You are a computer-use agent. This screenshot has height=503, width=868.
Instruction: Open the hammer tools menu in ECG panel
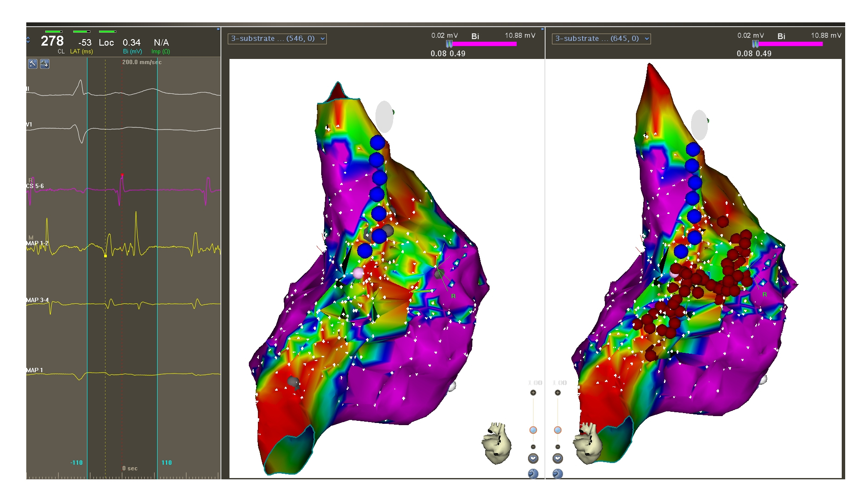pos(33,64)
